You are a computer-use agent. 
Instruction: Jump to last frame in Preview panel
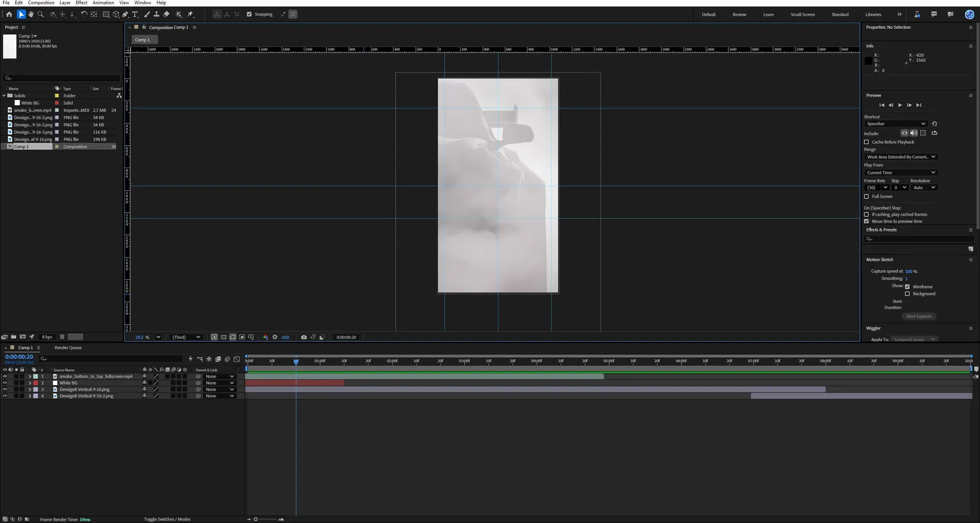(x=919, y=105)
